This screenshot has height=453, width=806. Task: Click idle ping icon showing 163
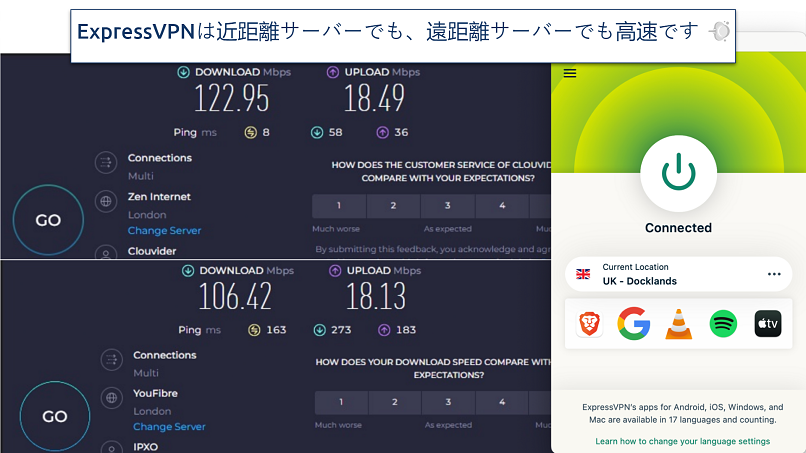pyautogui.click(x=254, y=330)
